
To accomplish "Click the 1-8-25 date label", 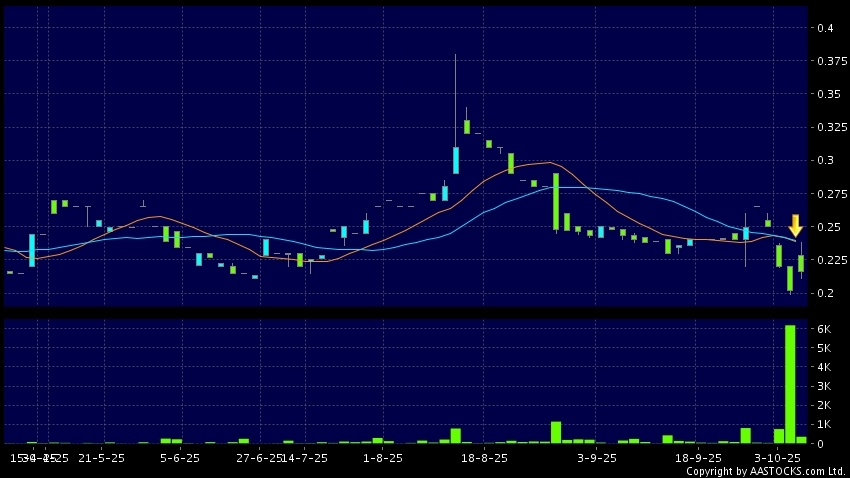I will click(383, 458).
